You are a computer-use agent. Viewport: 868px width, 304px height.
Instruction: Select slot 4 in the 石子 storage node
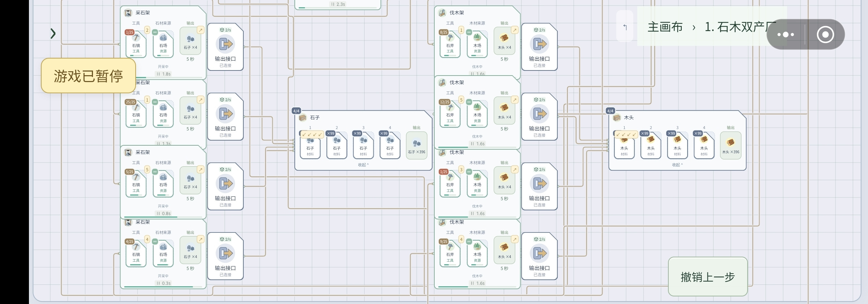click(390, 145)
